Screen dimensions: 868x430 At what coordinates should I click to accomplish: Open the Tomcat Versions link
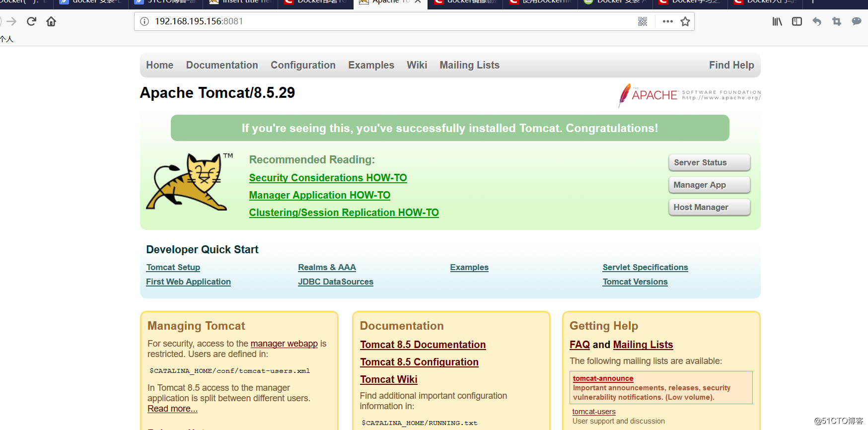pos(635,282)
